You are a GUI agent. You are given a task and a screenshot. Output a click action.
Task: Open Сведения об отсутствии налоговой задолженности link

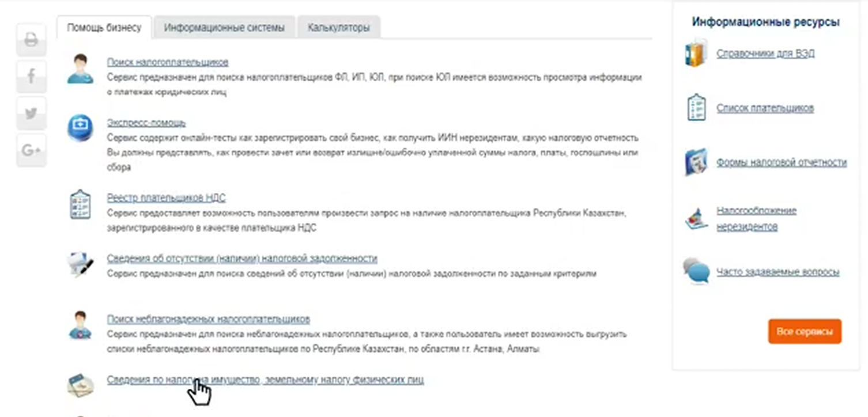pos(242,259)
